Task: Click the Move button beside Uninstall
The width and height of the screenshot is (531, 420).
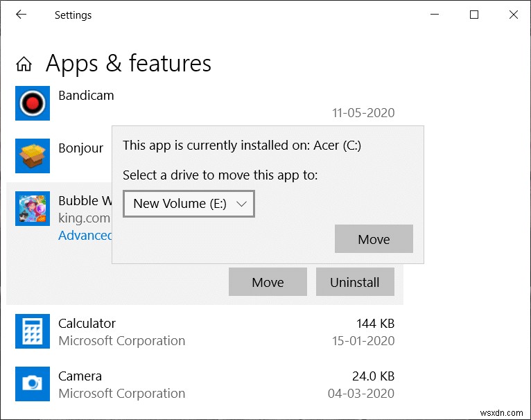Action: click(x=268, y=282)
